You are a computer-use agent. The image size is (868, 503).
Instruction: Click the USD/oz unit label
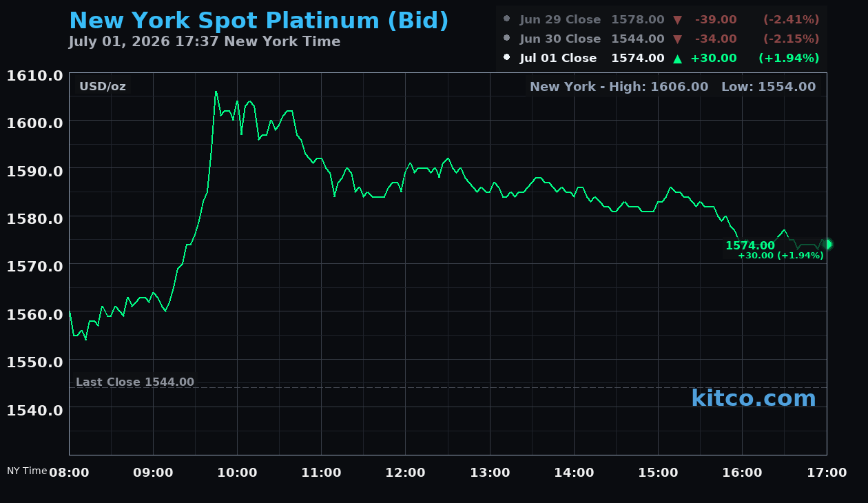point(103,86)
